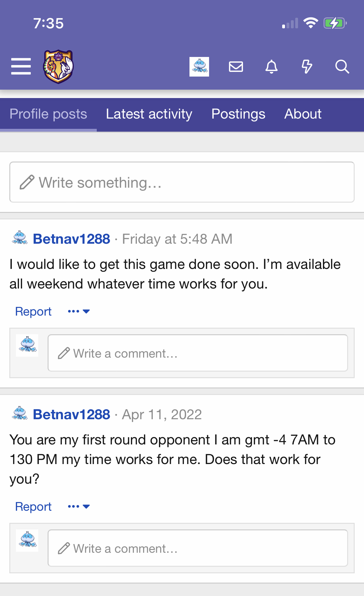Tap the avatar beside the Friday post

(x=20, y=238)
